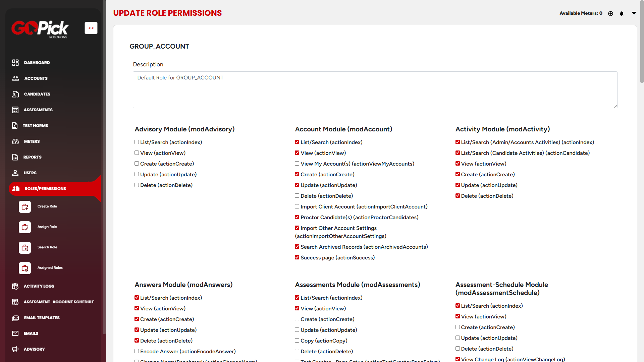The width and height of the screenshot is (644, 362).
Task: Collapse the sidebar with the << button
Action: coord(91,28)
